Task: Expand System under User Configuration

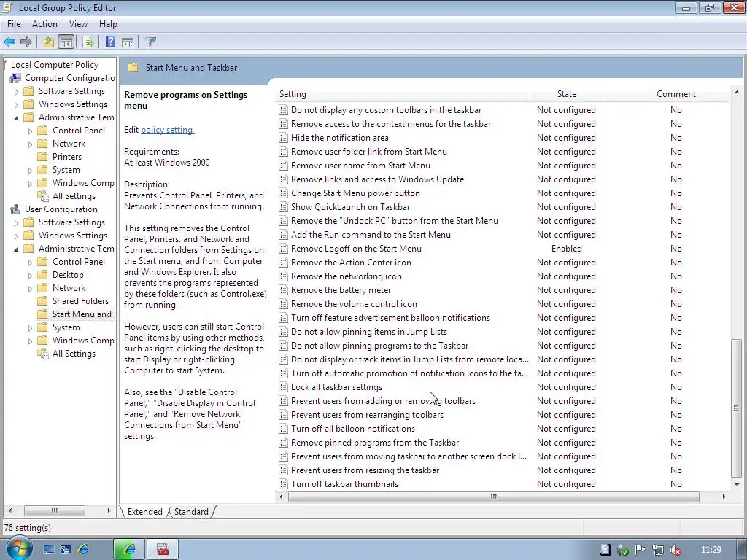Action: point(30,327)
